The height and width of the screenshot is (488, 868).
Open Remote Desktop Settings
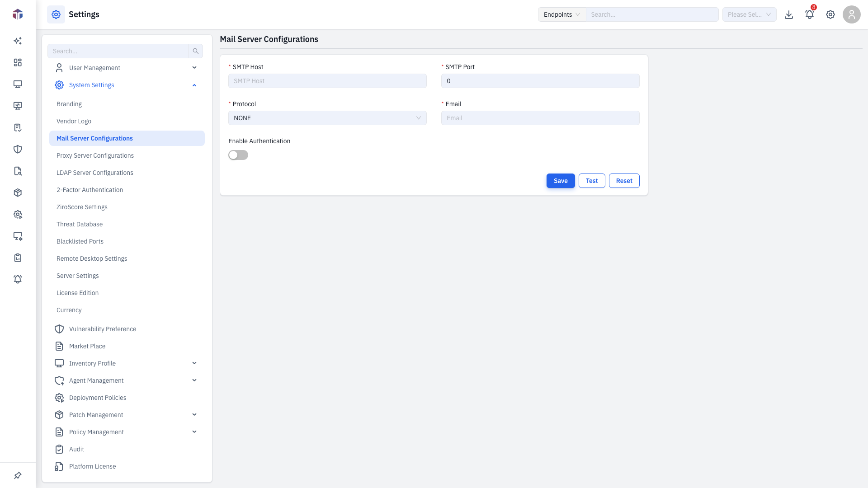tap(127, 258)
